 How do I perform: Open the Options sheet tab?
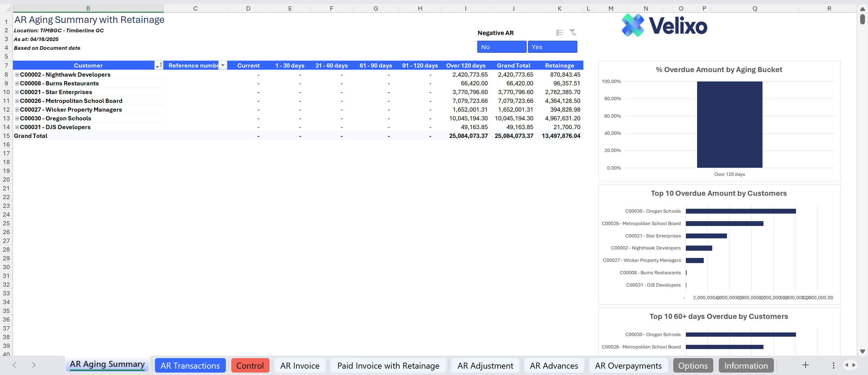point(693,366)
